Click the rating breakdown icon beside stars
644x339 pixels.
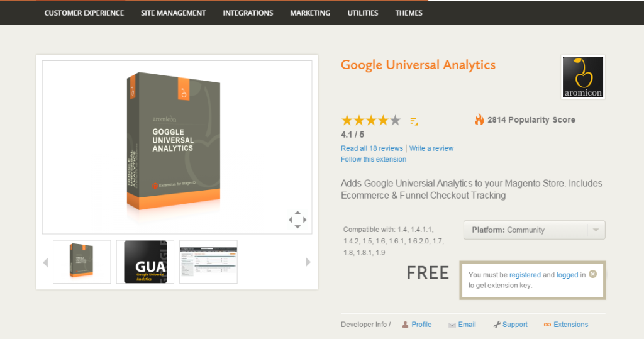click(414, 121)
